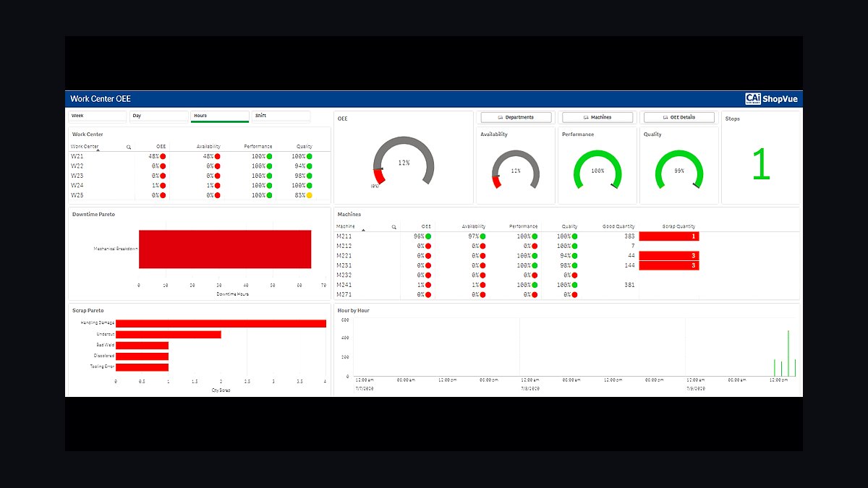The width and height of the screenshot is (868, 488).
Task: Open search icon in Work Center column
Action: coord(129,147)
